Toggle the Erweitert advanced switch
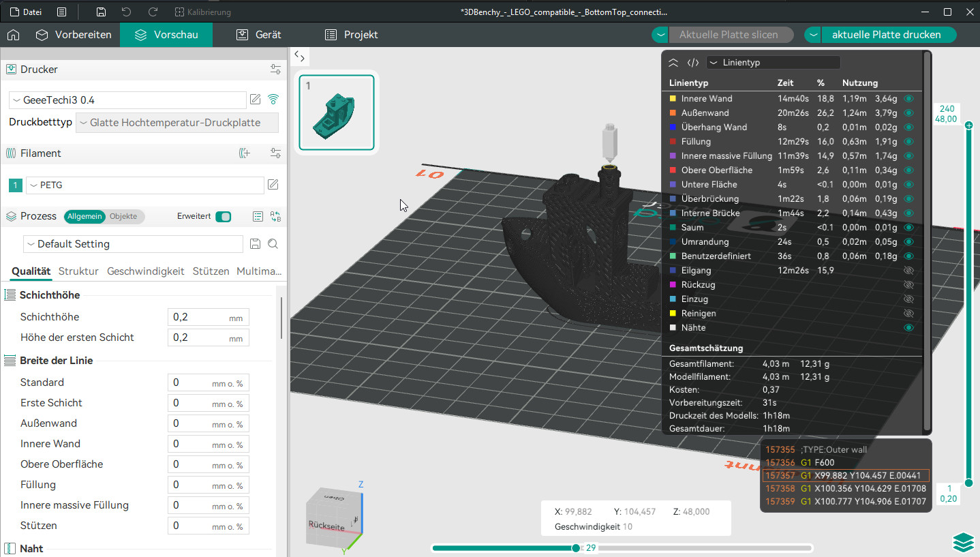 [223, 217]
